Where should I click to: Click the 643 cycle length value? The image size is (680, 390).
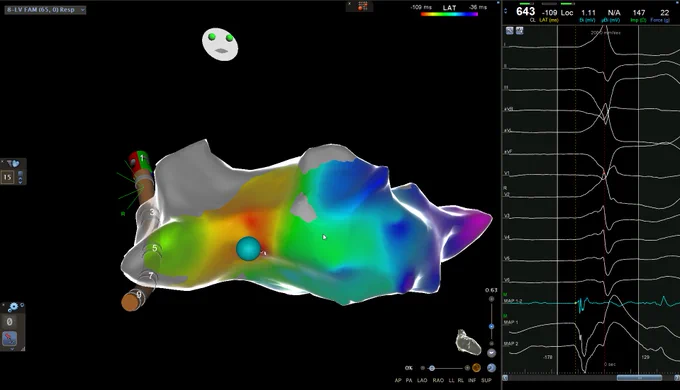pos(526,12)
